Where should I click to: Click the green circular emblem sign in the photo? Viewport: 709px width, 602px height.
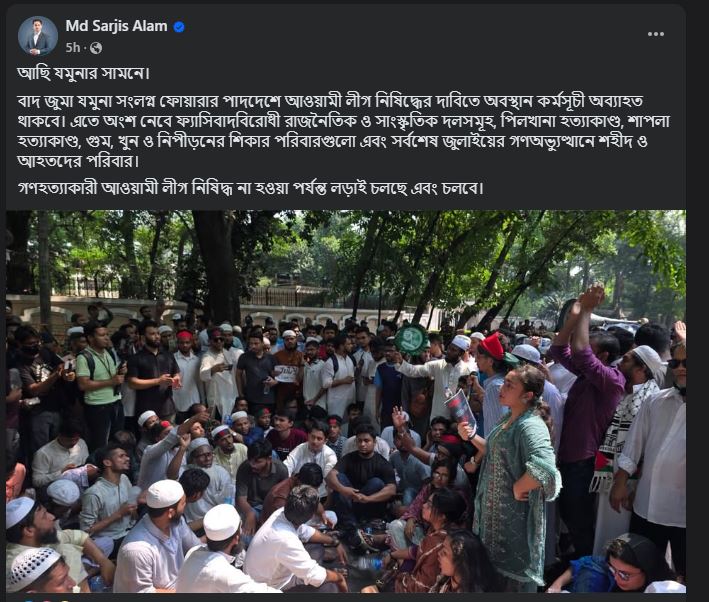pos(411,339)
